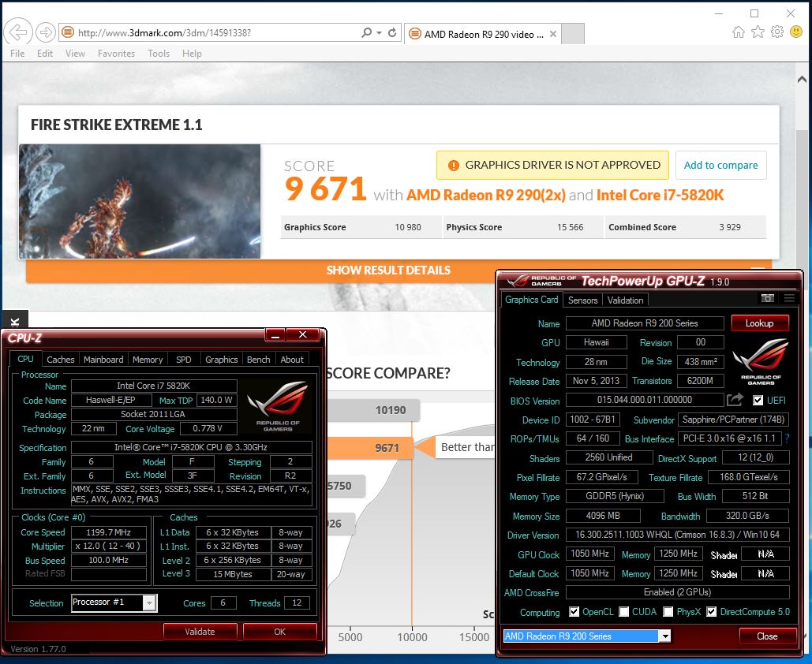Click the Fire Strike Extreme thumbnail image

(140, 201)
